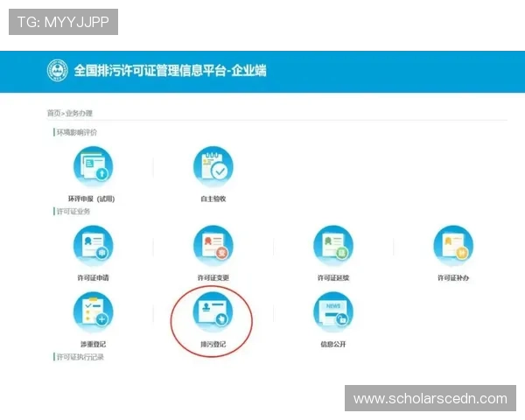Click the 许可证申请 text label
Image resolution: width=525 pixels, height=420 pixels.
(93, 277)
